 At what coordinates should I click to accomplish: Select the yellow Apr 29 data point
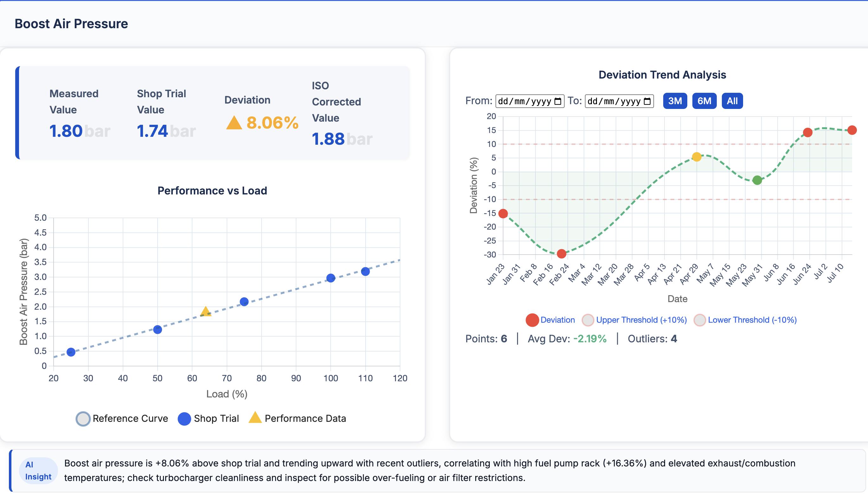click(696, 157)
